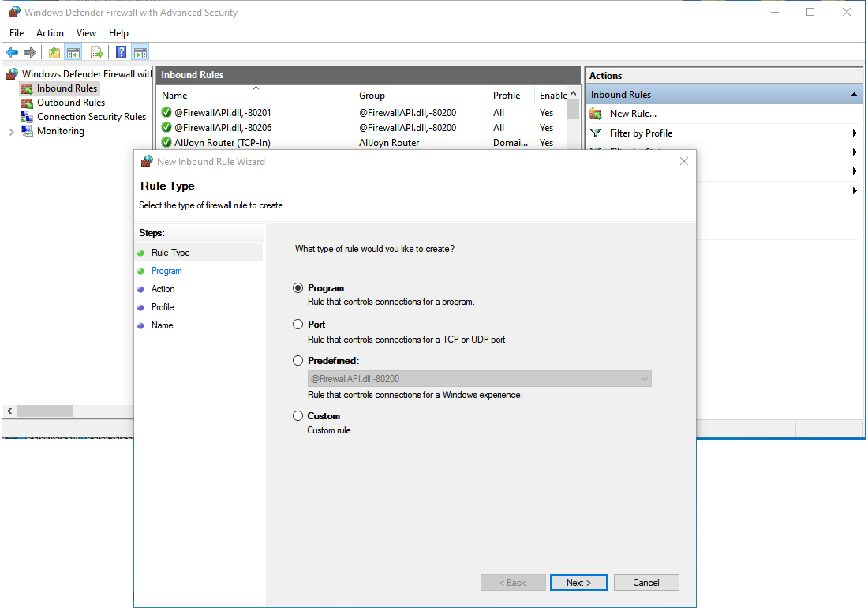Click the Outbound Rules tree icon
The width and height of the screenshot is (868, 608).
pyautogui.click(x=27, y=103)
